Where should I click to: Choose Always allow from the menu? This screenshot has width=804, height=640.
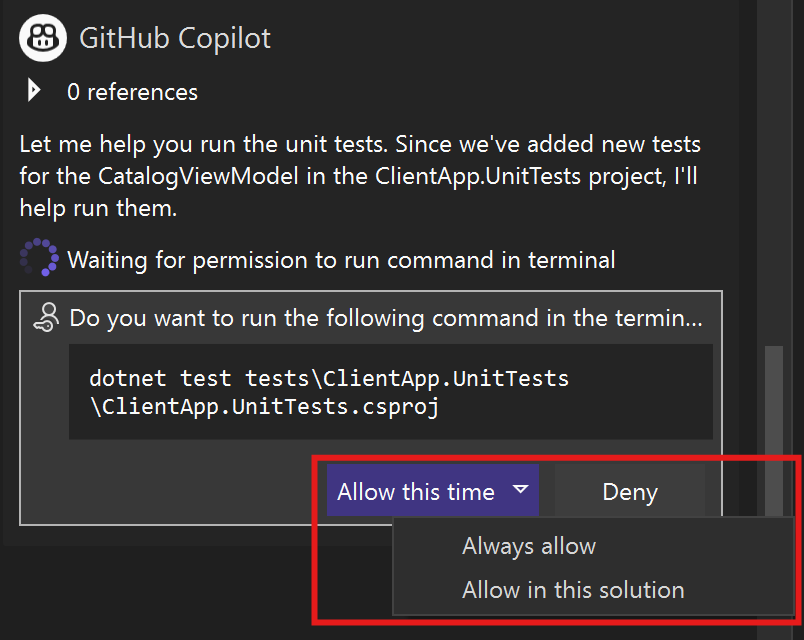pos(528,546)
